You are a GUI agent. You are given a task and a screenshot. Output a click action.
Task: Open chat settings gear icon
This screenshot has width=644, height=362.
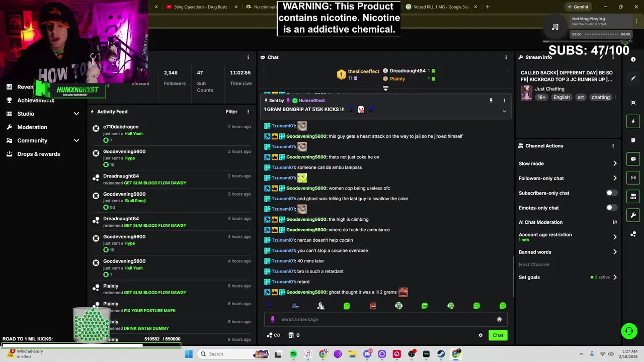480,335
